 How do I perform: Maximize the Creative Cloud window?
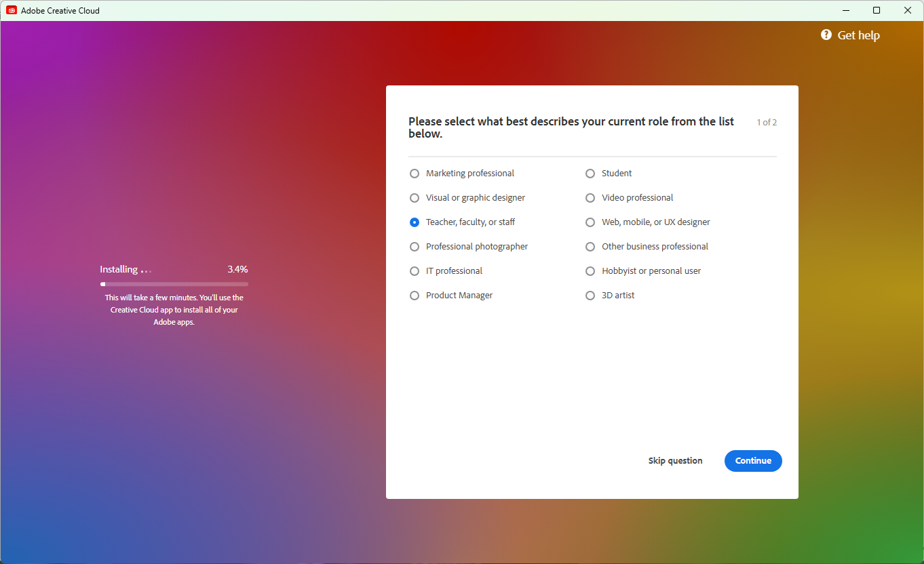pyautogui.click(x=877, y=10)
